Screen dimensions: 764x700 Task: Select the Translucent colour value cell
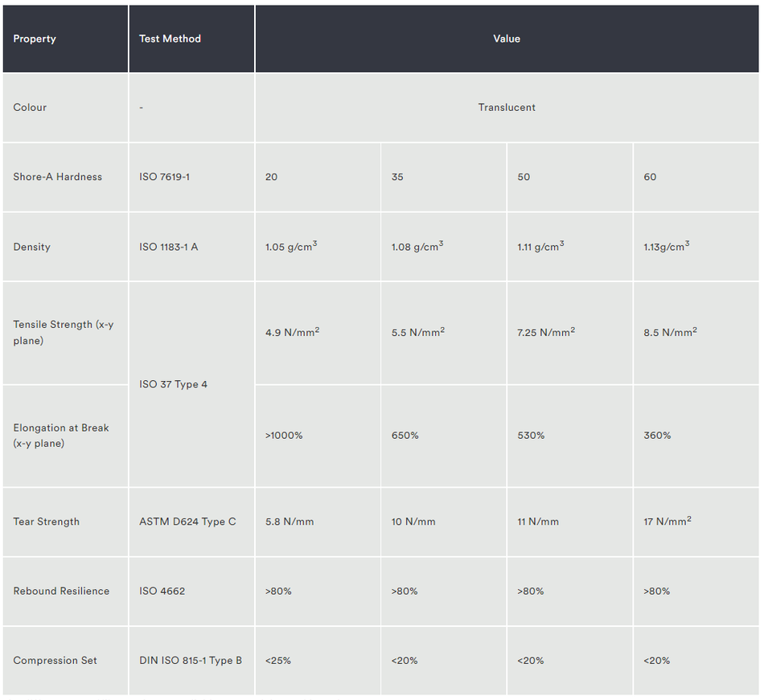click(507, 108)
